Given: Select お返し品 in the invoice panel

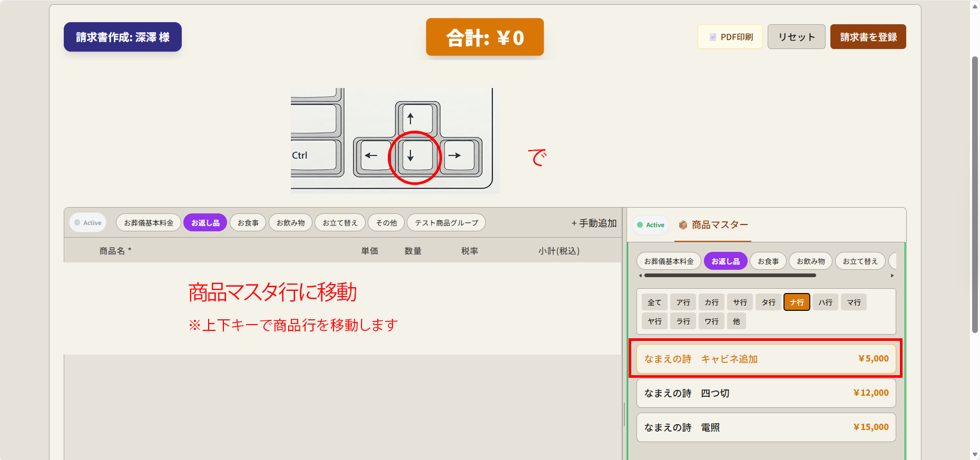Looking at the screenshot, I should click(x=205, y=223).
